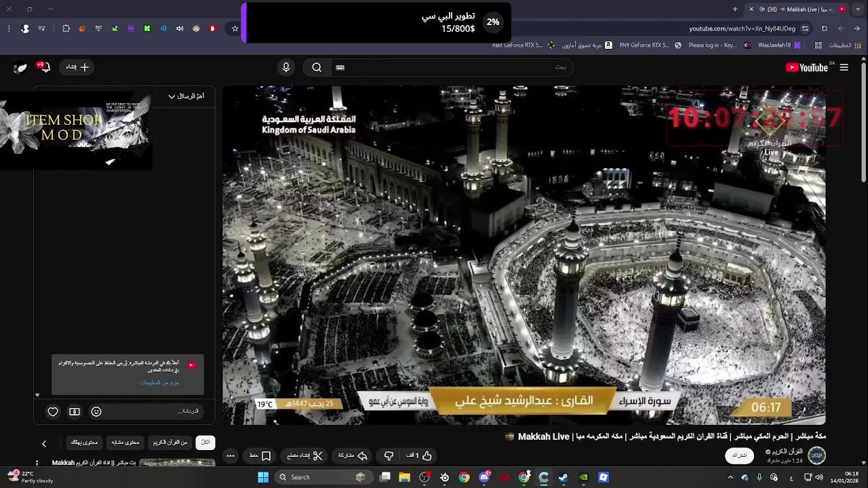Open site information icon in address bar

pyautogui.click(x=805, y=28)
